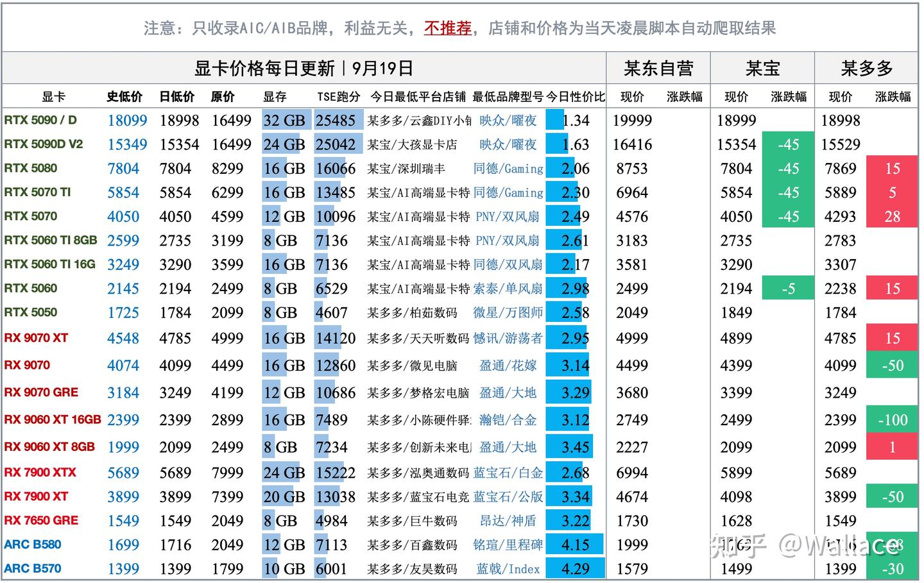This screenshot has height=583, width=924.
Task: Click the 昂达/神盾 brand cell
Action: [508, 521]
